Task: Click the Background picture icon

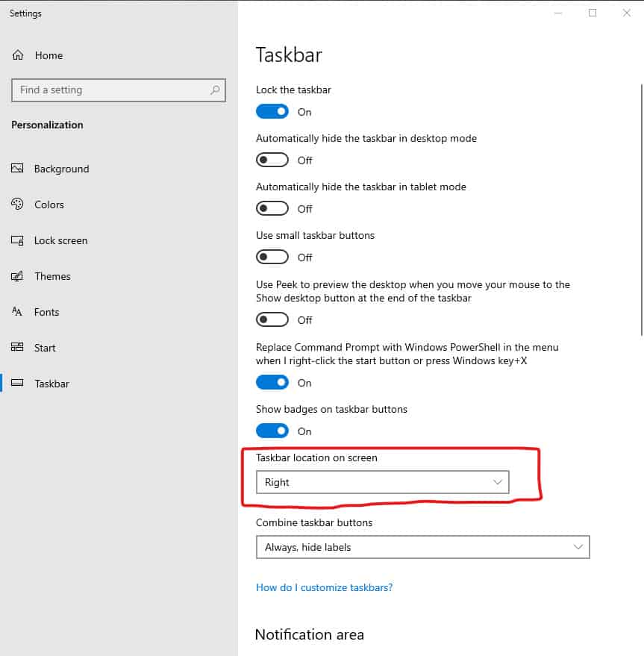Action: 17,168
